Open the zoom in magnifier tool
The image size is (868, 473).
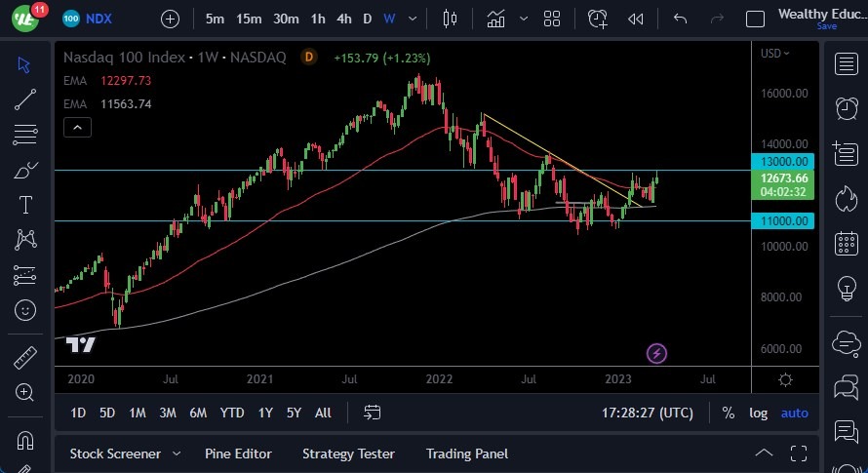point(25,392)
